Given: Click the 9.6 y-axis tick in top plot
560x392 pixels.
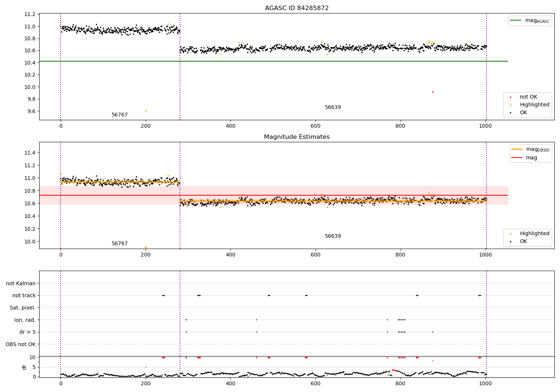Looking at the screenshot, I should click(31, 111).
